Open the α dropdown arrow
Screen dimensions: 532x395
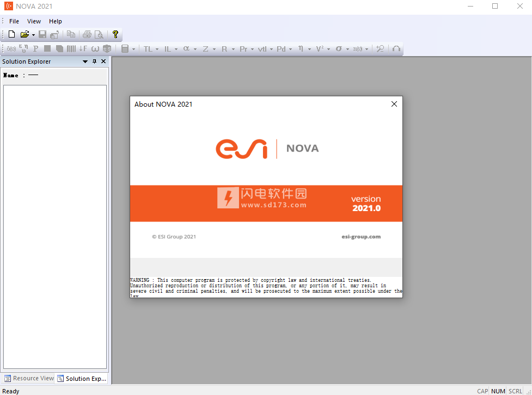point(195,50)
